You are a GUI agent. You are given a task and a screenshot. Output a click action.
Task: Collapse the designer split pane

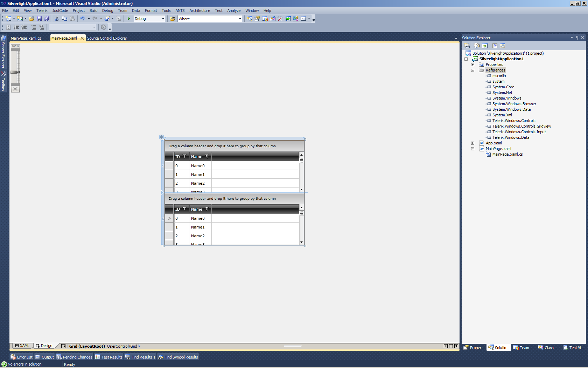coord(456,346)
